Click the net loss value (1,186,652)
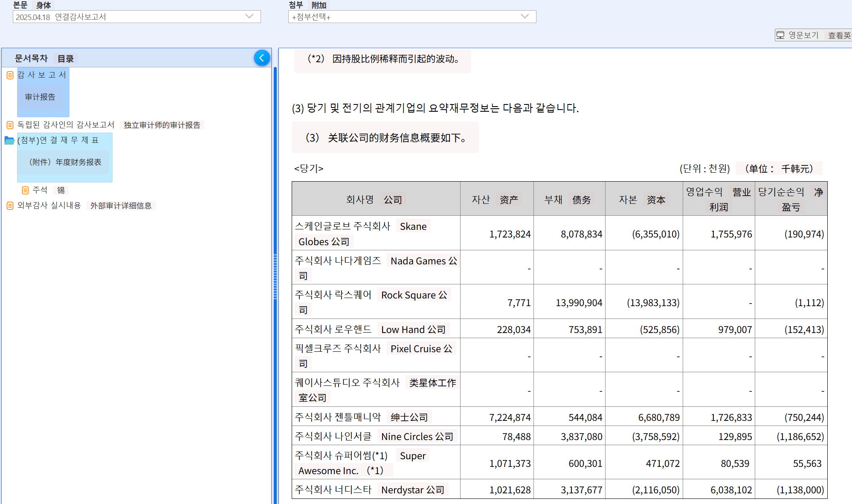The height and width of the screenshot is (504, 852). click(x=800, y=437)
